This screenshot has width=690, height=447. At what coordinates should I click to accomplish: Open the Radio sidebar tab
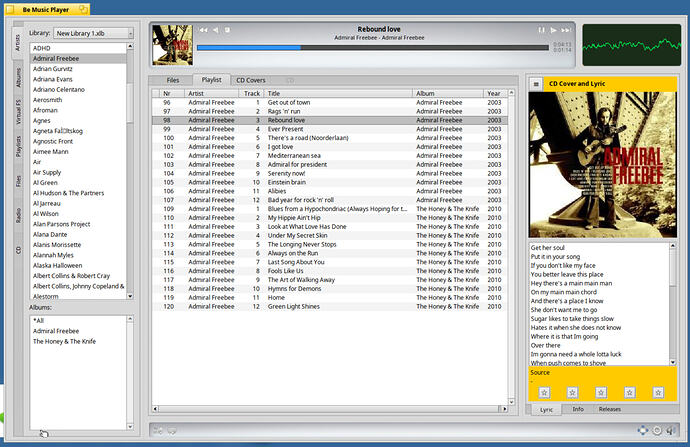[18, 215]
